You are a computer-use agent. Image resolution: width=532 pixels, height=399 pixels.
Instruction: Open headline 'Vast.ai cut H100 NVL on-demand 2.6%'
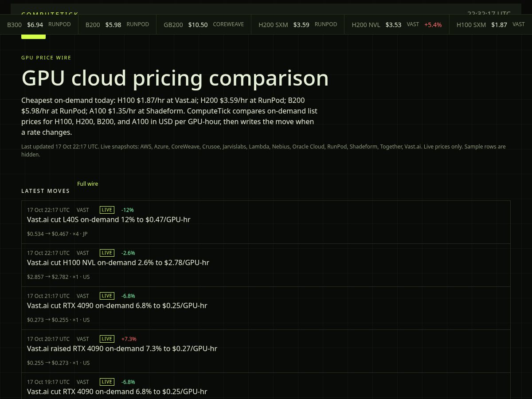click(x=118, y=262)
